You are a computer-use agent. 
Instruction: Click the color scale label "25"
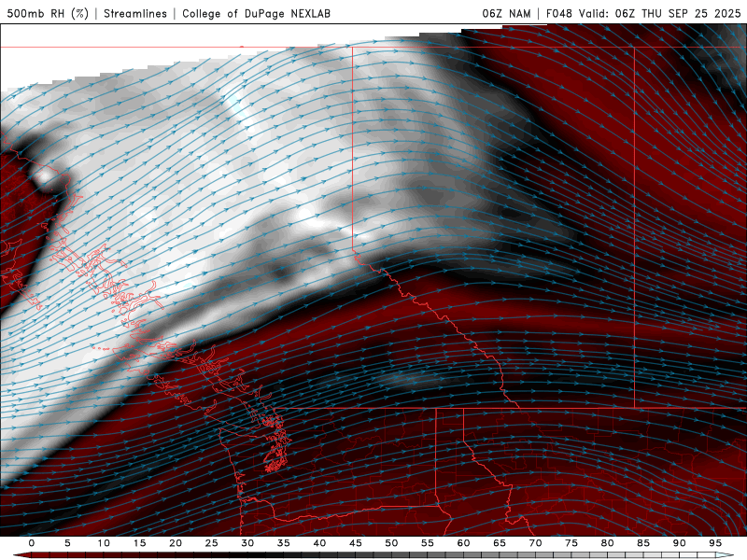pyautogui.click(x=212, y=543)
